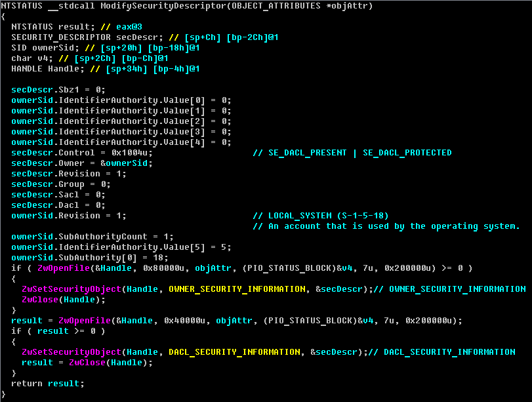Click the standalone ZwClose(Handle); call
The width and height of the screenshot is (532, 402).
[64, 300]
